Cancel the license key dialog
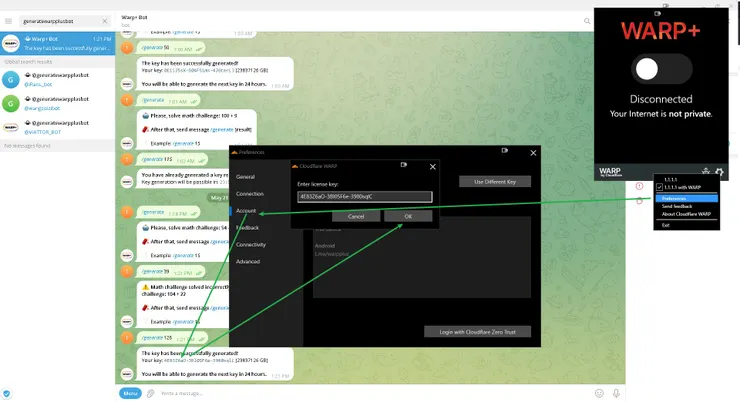This screenshot has width=740, height=402. point(356,217)
